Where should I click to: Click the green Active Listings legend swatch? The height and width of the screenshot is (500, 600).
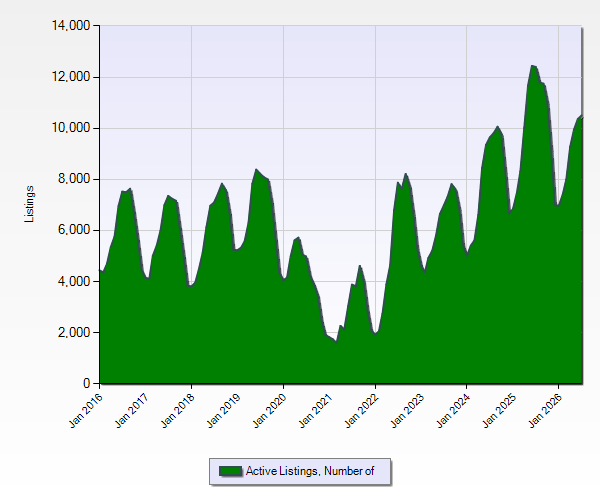click(x=230, y=471)
